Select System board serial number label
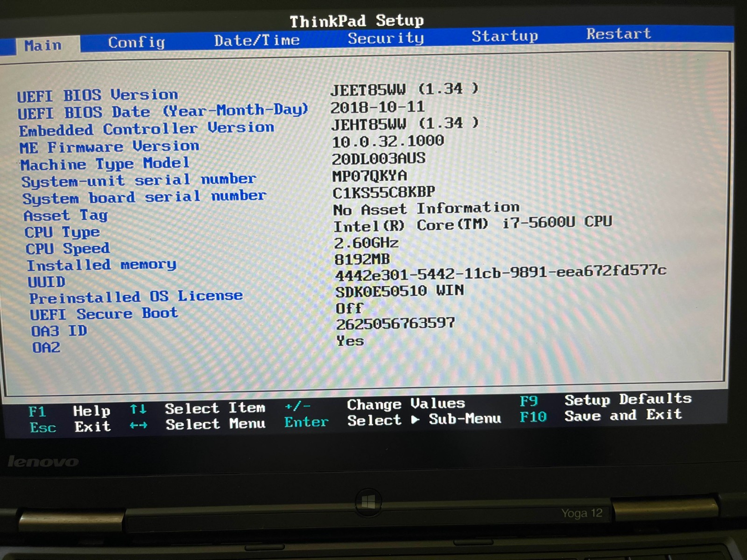 coord(144,197)
